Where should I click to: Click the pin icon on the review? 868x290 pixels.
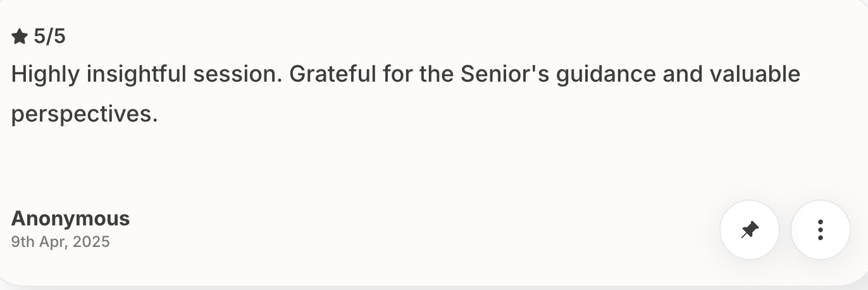click(x=749, y=230)
